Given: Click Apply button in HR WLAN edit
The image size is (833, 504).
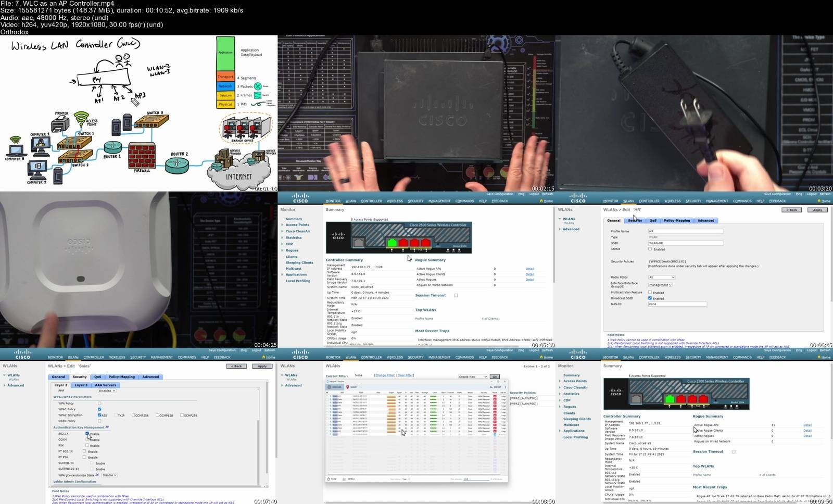Looking at the screenshot, I should (x=818, y=210).
